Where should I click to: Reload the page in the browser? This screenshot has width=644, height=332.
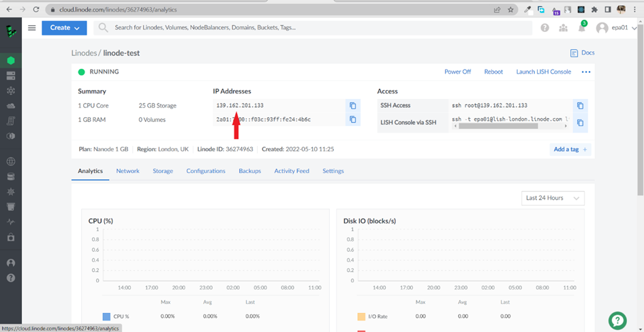point(36,9)
